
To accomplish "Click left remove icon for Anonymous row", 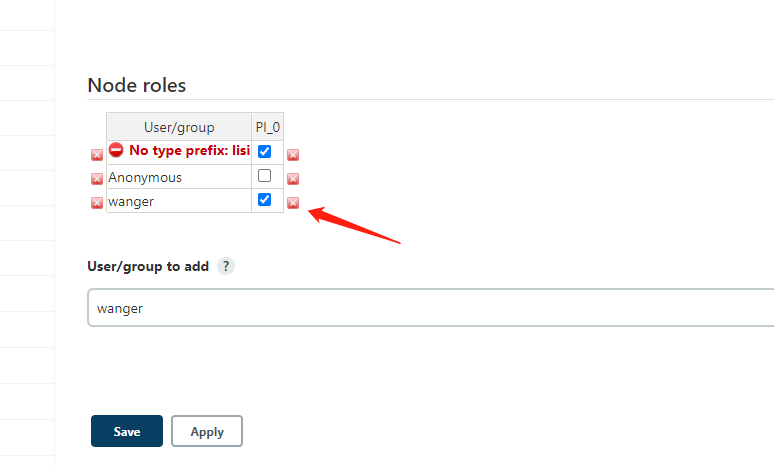I will [97, 179].
